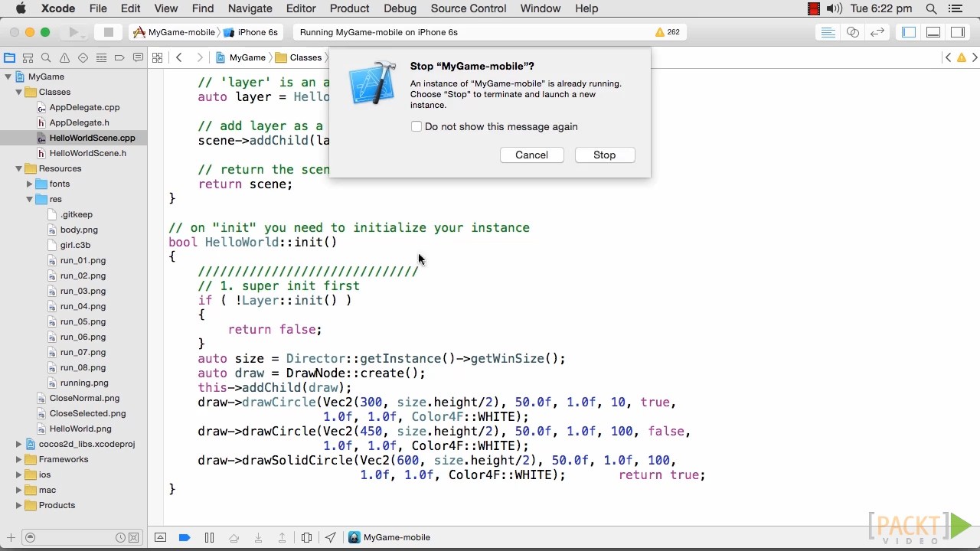Expand the Frameworks group
The image size is (980, 551).
(19, 459)
